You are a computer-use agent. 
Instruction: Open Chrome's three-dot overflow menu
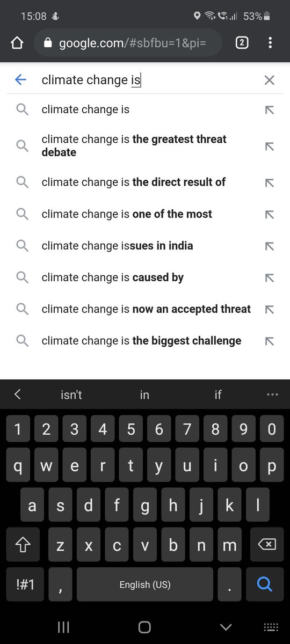pyautogui.click(x=270, y=43)
